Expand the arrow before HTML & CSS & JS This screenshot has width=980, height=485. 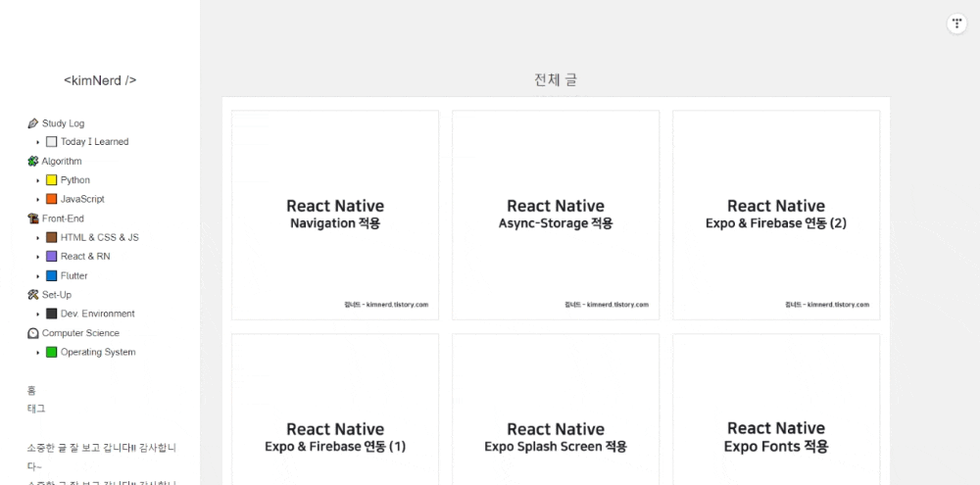point(38,238)
